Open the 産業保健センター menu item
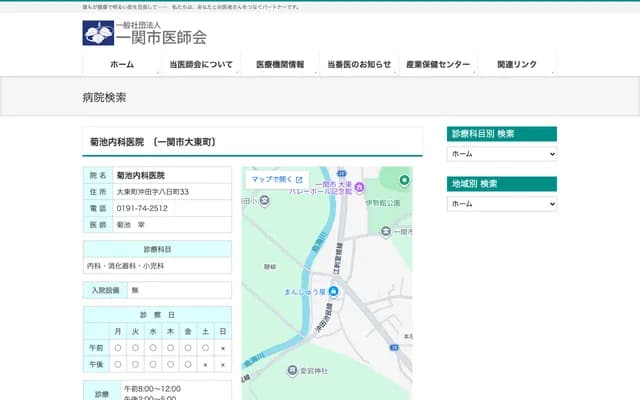 pyautogui.click(x=438, y=64)
